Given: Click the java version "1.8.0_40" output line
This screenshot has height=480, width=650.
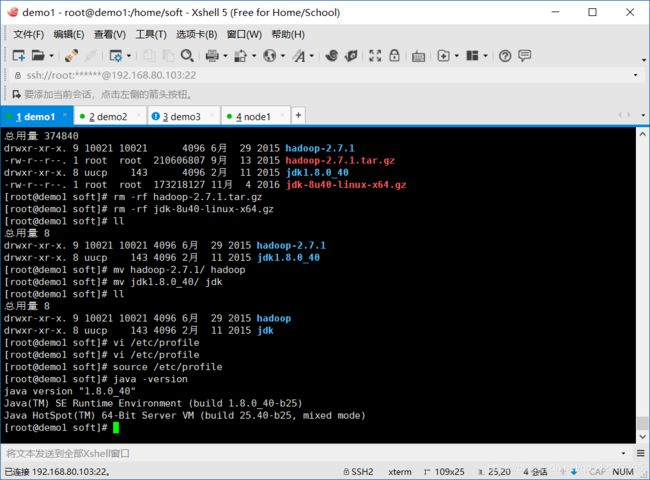Looking at the screenshot, I should coord(70,391).
